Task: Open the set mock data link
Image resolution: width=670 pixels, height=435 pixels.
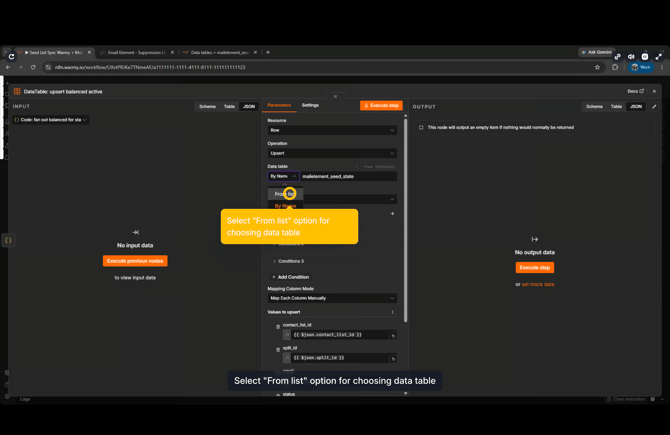Action: (x=538, y=284)
